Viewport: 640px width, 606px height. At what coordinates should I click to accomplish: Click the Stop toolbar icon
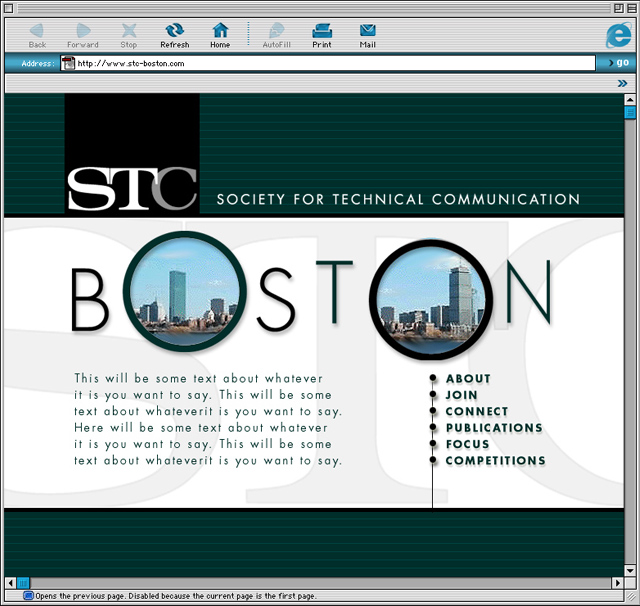click(x=129, y=31)
